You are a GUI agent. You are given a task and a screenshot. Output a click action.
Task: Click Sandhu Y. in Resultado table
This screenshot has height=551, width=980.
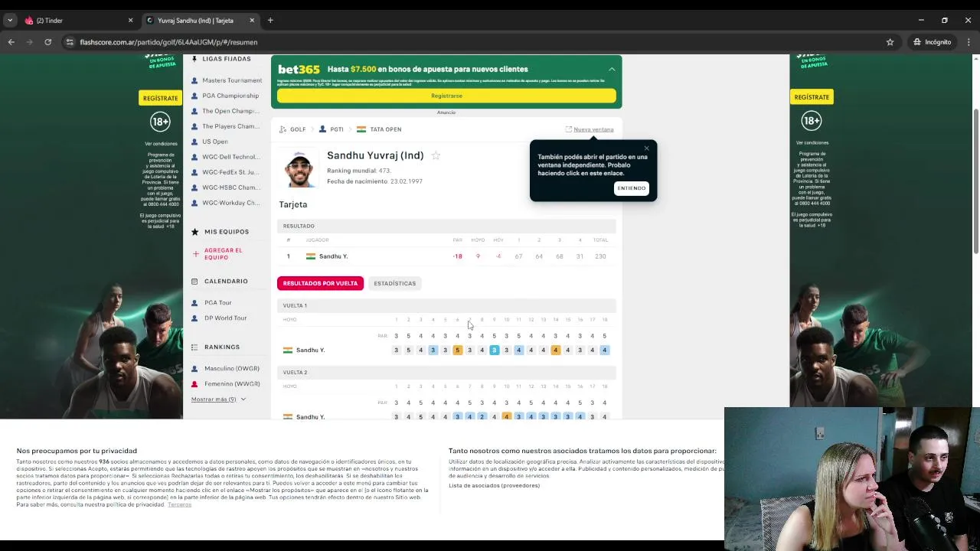[333, 256]
